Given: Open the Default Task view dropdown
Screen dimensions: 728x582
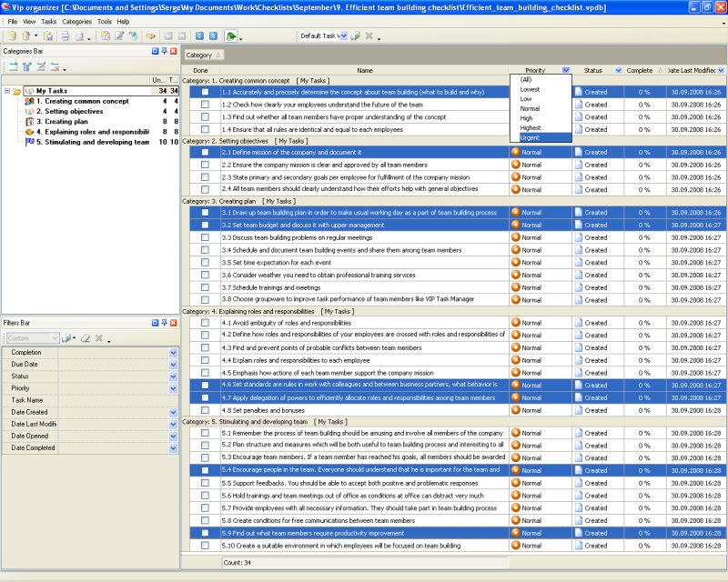Looking at the screenshot, I should 342,36.
